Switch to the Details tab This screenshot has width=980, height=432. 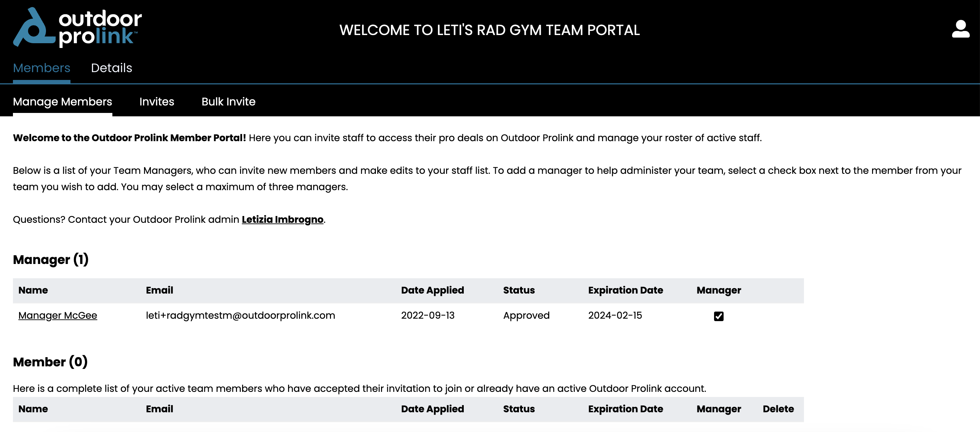(x=111, y=68)
